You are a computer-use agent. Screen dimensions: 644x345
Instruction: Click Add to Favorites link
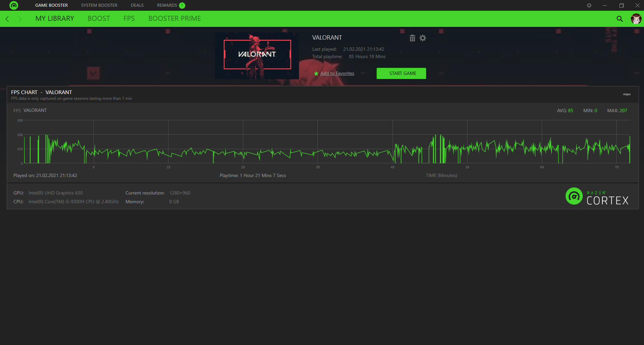point(337,73)
